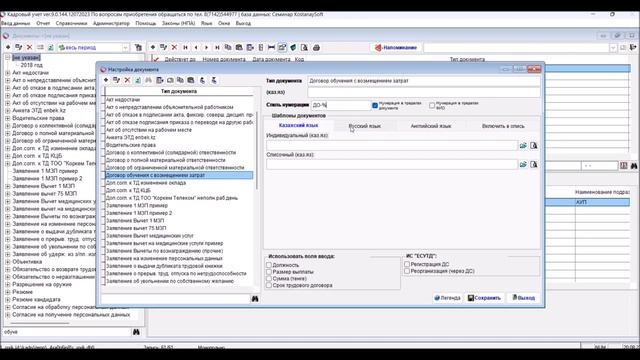Collapse the '[не указан]' tree node

[7, 58]
